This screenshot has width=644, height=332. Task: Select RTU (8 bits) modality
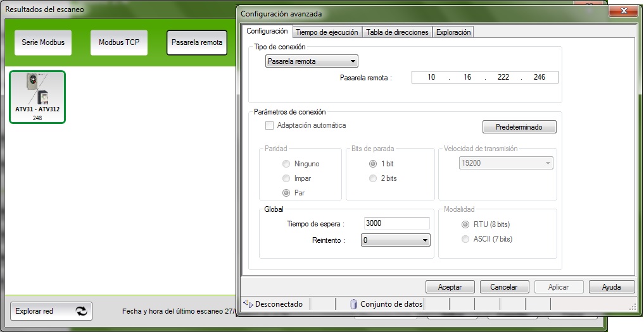[465, 224]
